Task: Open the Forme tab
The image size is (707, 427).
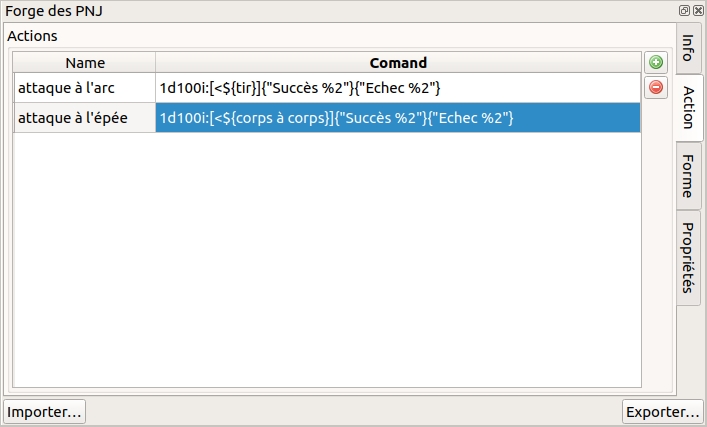Action: click(x=689, y=176)
